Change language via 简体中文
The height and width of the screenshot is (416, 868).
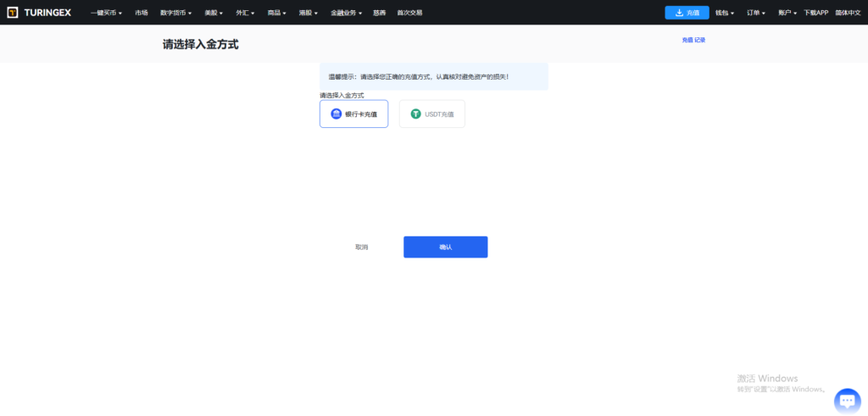click(848, 13)
